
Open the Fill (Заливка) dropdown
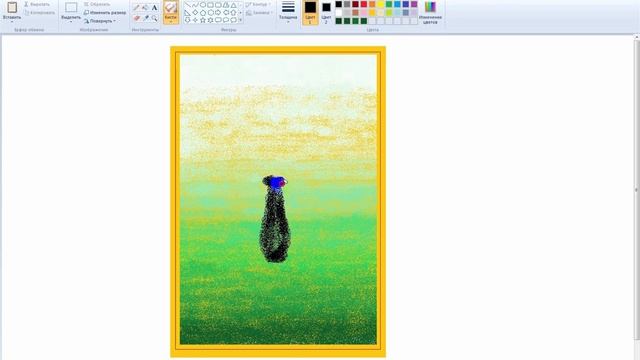(259, 13)
